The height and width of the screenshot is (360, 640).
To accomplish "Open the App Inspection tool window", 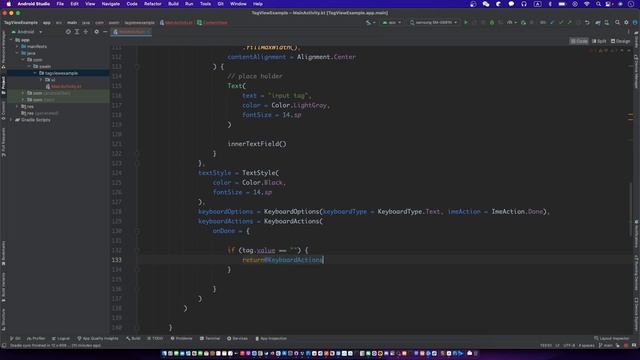I will point(271,338).
